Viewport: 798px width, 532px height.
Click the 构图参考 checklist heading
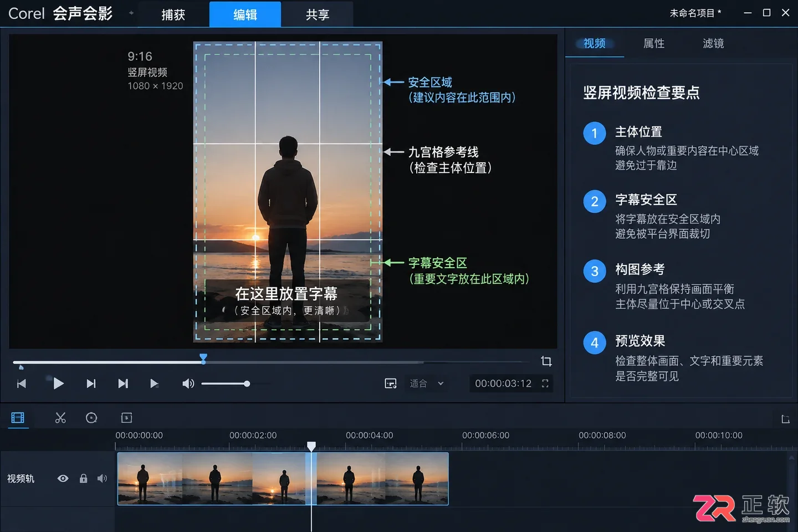pyautogui.click(x=640, y=269)
